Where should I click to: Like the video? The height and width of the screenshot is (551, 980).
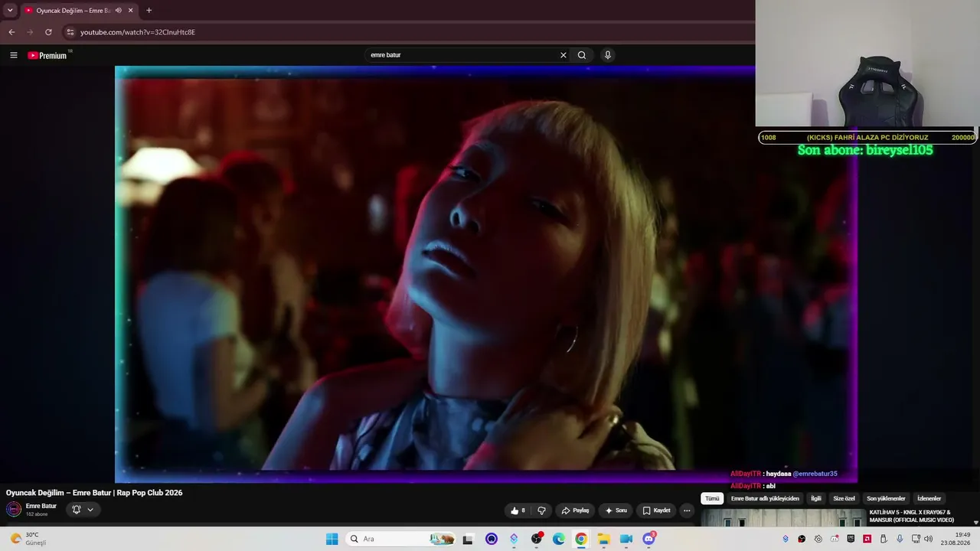[x=518, y=510]
